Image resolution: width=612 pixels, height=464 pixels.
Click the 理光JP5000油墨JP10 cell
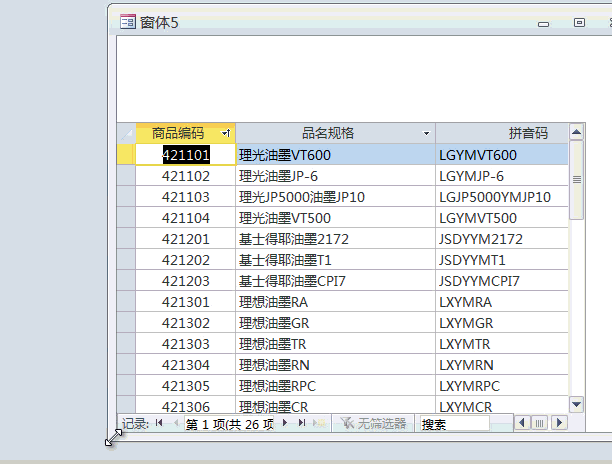(336, 197)
